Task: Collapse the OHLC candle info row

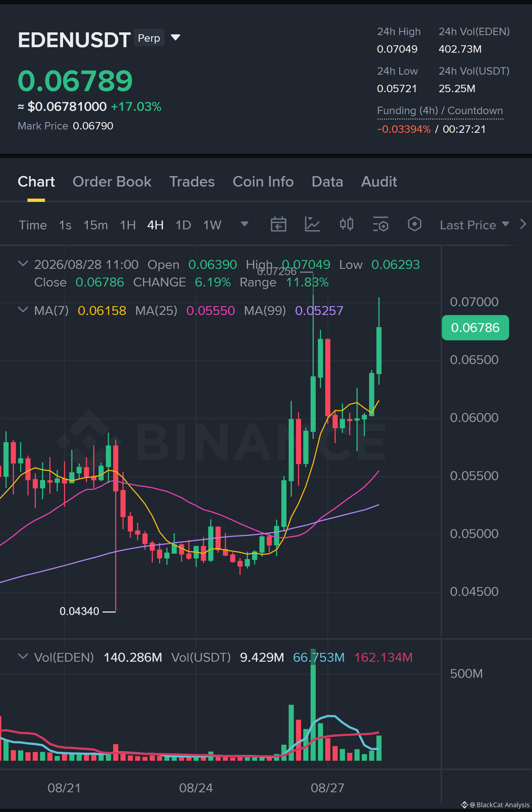Action: (x=23, y=263)
